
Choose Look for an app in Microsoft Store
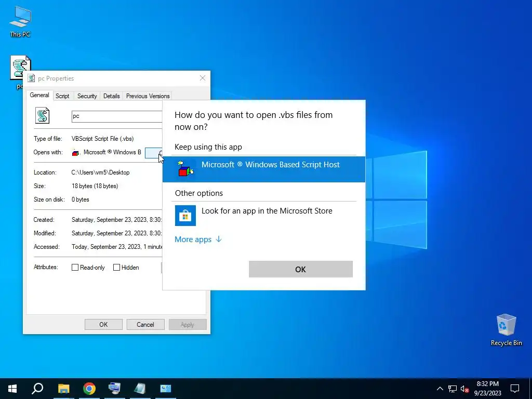(x=264, y=215)
